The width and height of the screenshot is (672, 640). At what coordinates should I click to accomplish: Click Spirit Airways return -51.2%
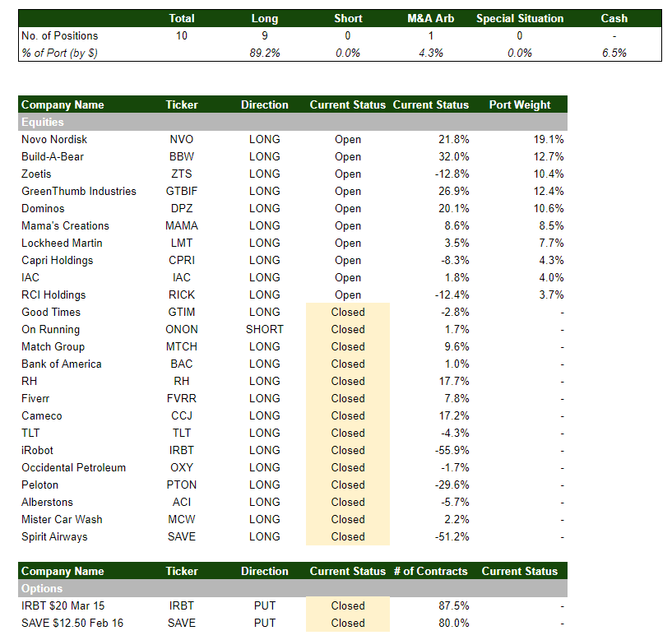point(452,536)
